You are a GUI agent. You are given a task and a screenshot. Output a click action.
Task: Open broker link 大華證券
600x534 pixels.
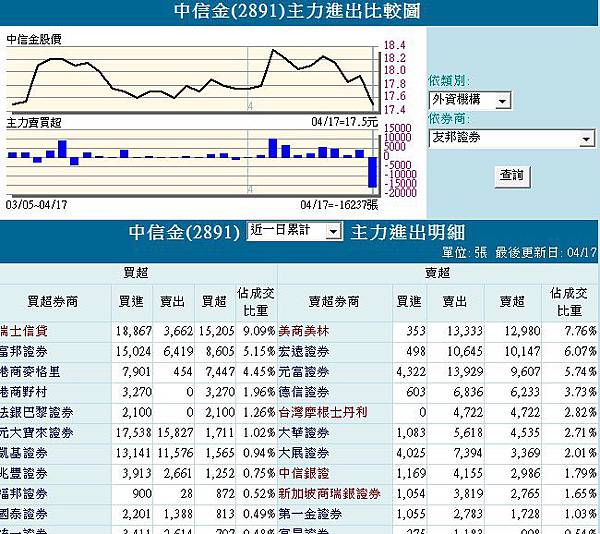304,433
